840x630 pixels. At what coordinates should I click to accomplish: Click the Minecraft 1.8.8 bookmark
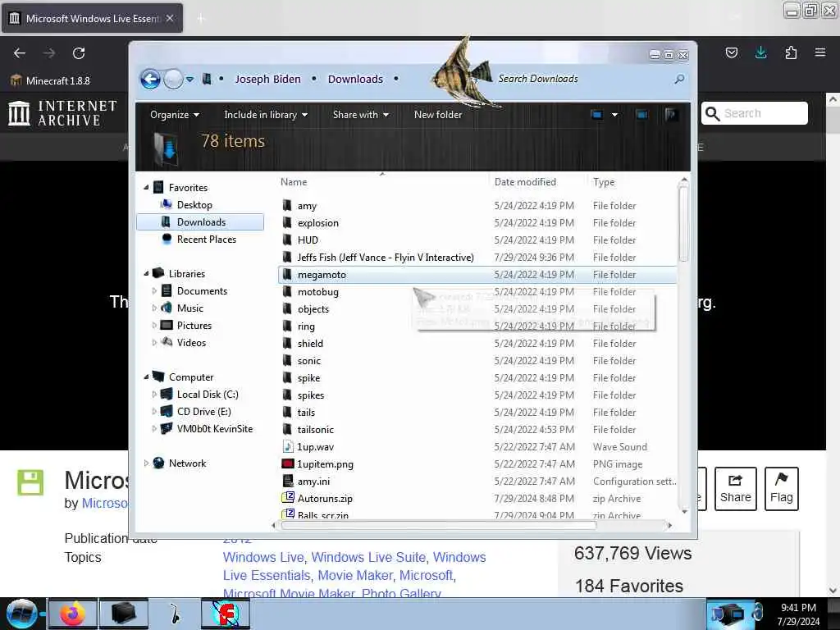point(50,81)
